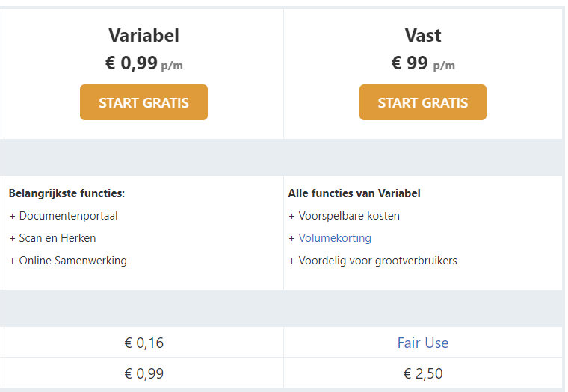Viewport: 568px width, 392px height.
Task: Select the Variabel plan heading
Action: (x=143, y=36)
